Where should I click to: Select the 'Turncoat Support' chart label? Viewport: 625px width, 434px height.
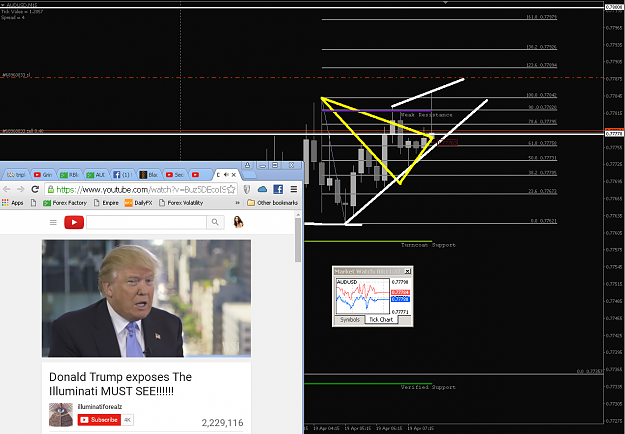point(428,245)
